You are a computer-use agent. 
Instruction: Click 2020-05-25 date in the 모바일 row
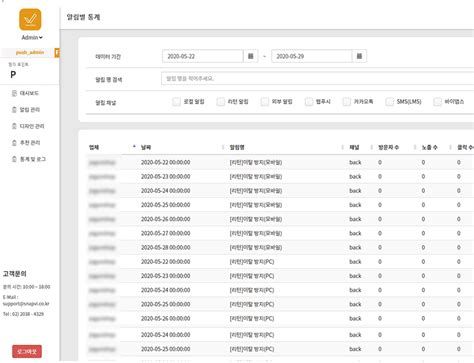(165, 205)
